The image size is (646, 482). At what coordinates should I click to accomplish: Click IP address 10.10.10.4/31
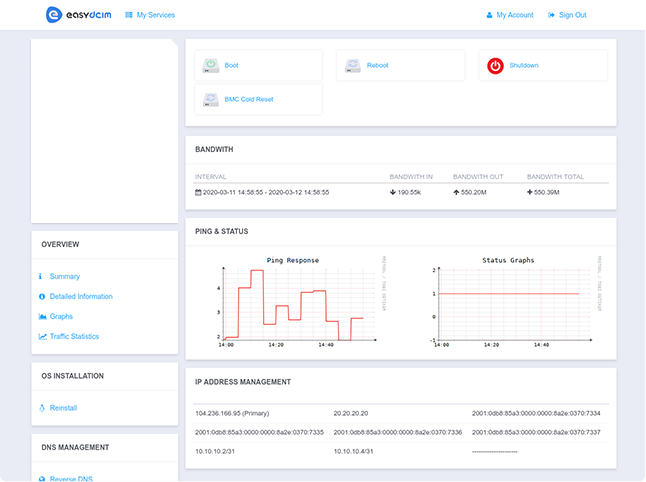[x=353, y=451]
